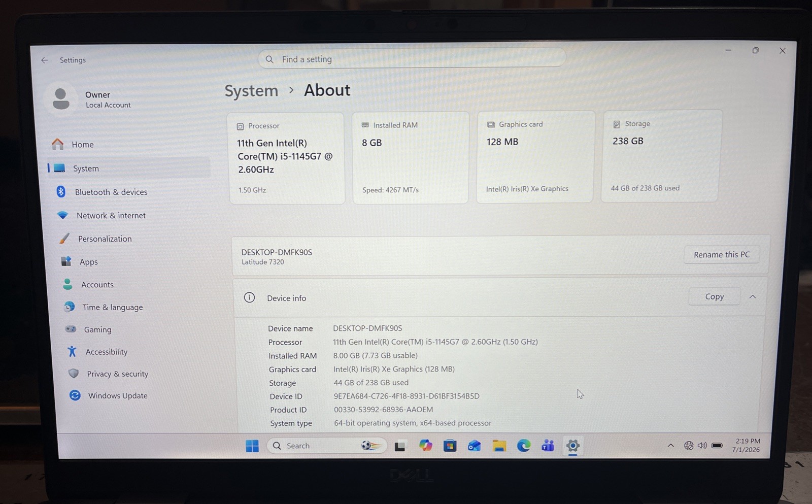Click the System breadcrumb link
This screenshot has width=812, height=504.
(x=251, y=91)
